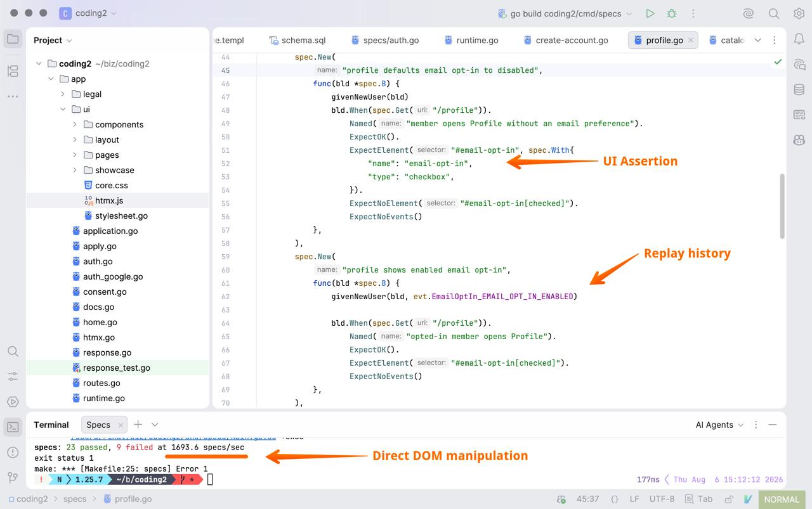
Task: Click the specs breadcrumb in status bar
Action: (75, 499)
